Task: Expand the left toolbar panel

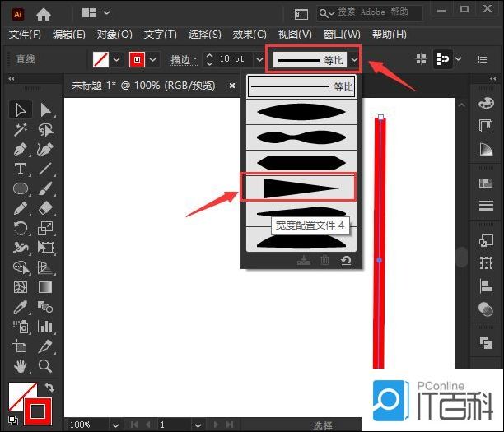Action: (12, 78)
